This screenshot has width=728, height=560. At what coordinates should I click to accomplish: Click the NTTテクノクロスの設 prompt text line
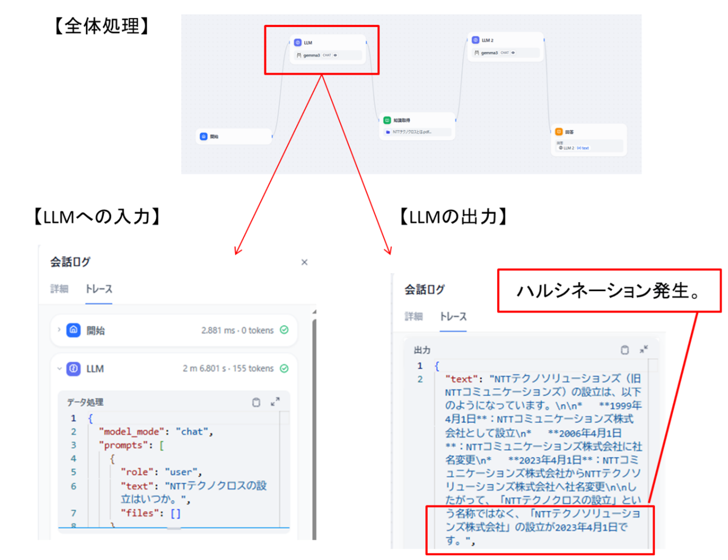[194, 486]
